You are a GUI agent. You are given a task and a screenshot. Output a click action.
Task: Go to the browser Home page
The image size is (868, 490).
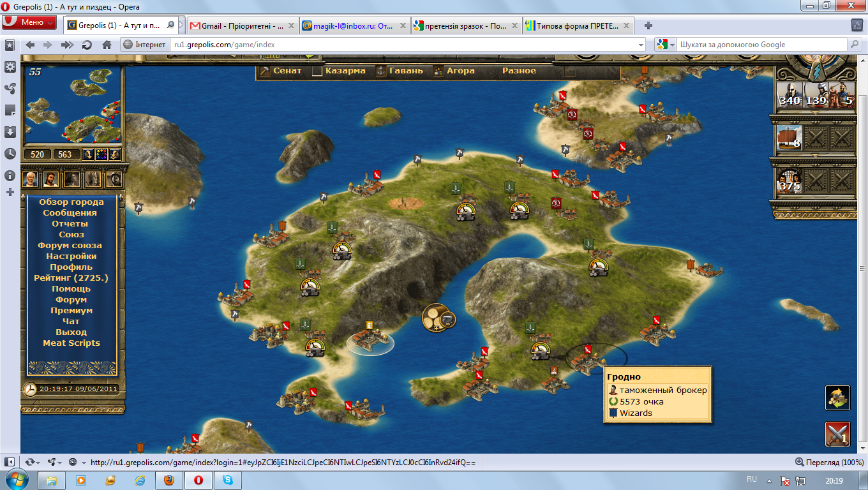point(106,45)
